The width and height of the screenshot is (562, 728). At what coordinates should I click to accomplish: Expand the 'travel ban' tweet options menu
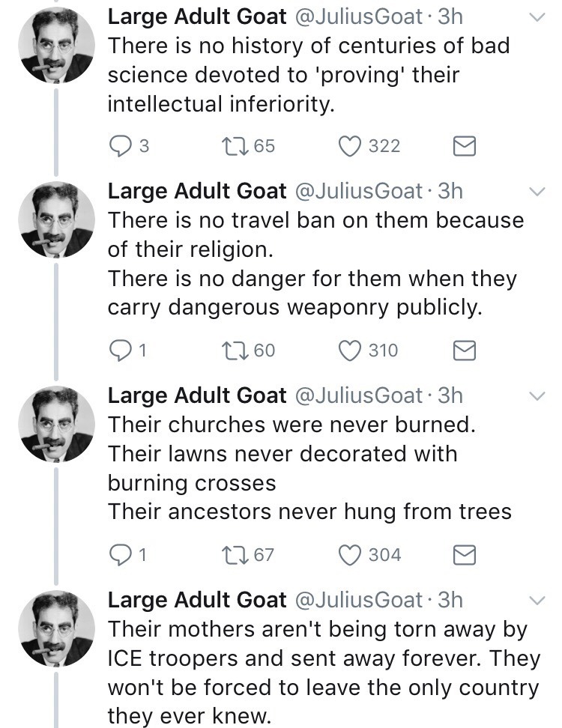[x=537, y=192]
